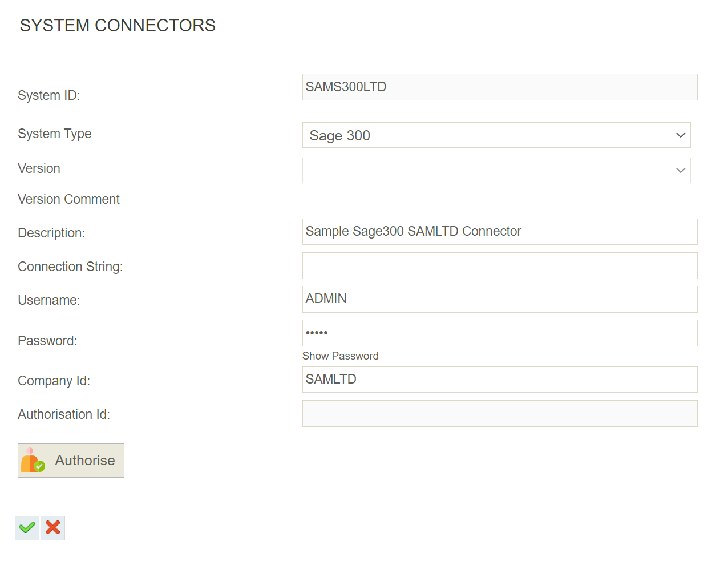Expand the Version dropdown
The image size is (728, 561).
[680, 170]
